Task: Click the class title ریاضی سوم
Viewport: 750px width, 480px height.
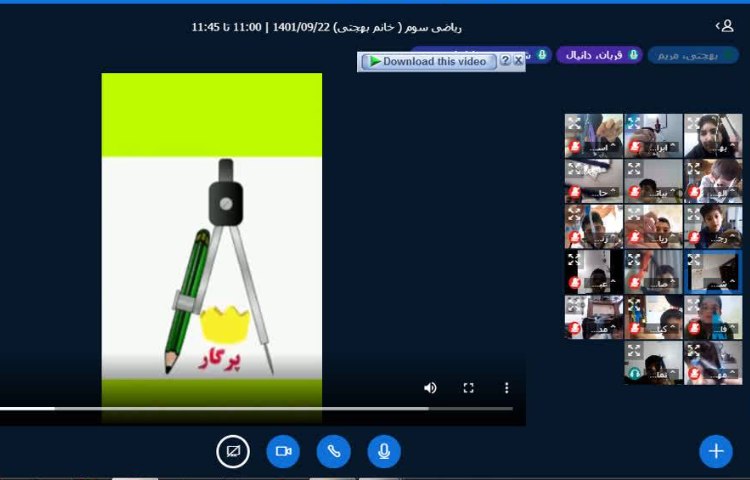Action: (433, 27)
